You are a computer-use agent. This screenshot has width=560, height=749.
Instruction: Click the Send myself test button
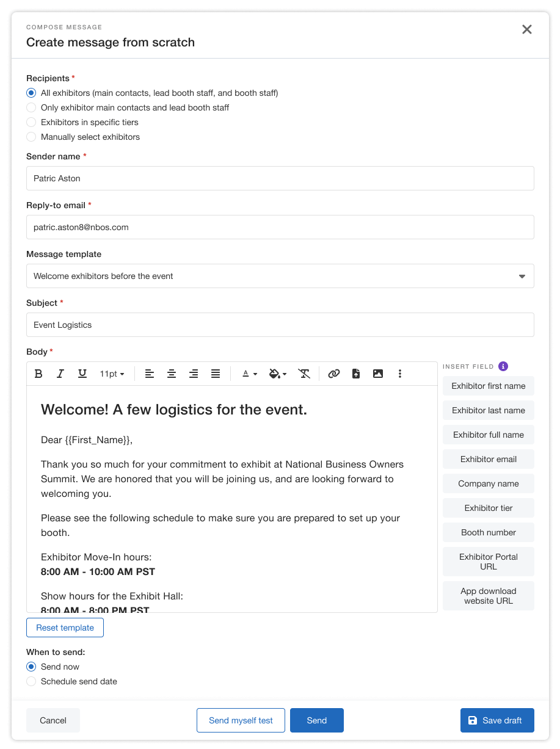point(241,720)
